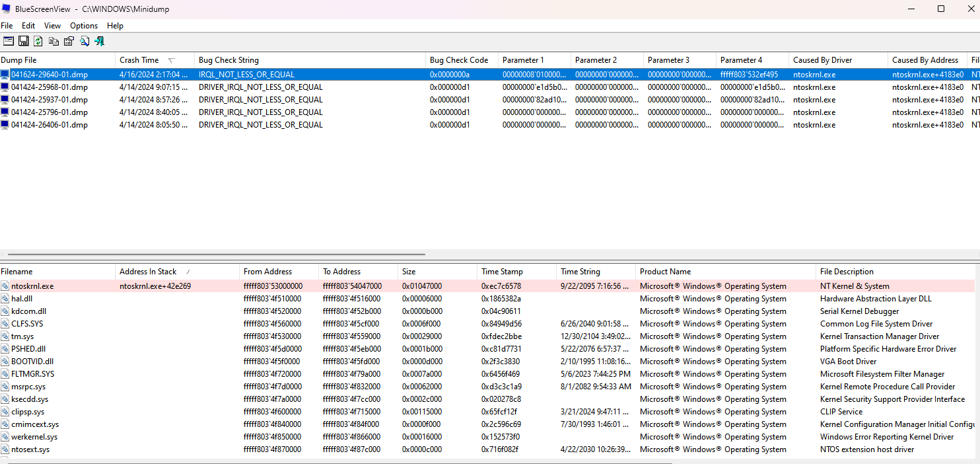980x464 pixels.
Task: Click the horizontal scrollbar below the crash list
Action: pyautogui.click(x=211, y=252)
